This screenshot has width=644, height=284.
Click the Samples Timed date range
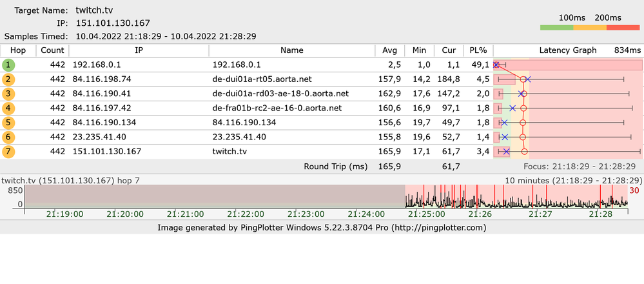point(166,36)
